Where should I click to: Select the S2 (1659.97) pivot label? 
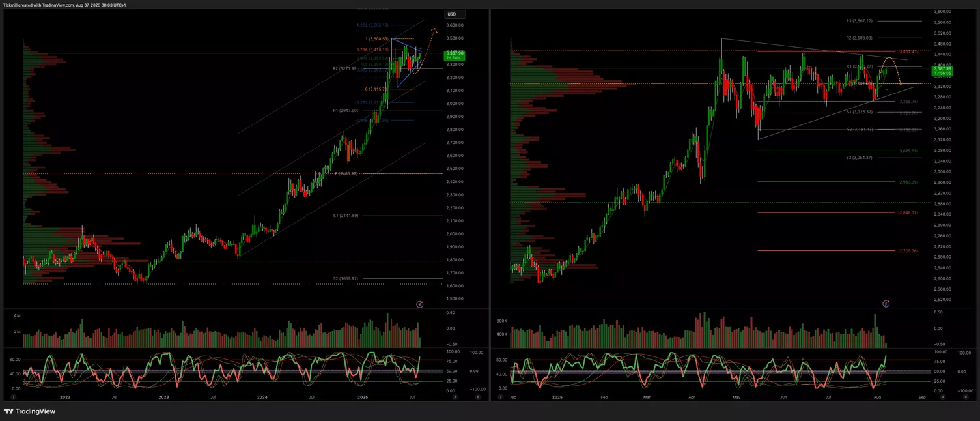345,278
